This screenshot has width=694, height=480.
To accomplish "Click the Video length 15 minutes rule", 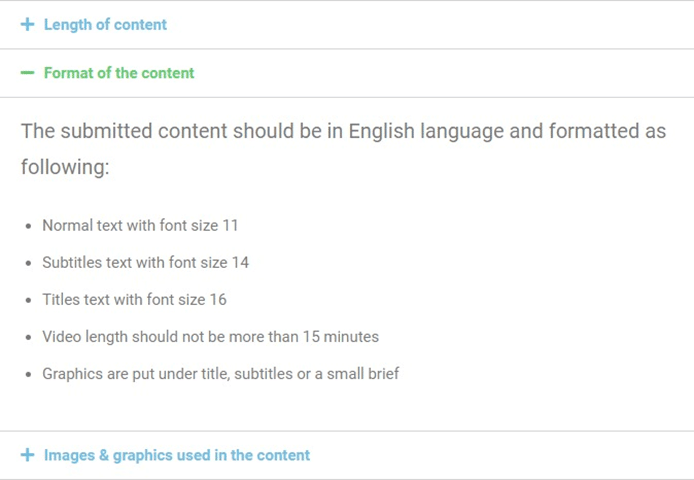I will [210, 337].
